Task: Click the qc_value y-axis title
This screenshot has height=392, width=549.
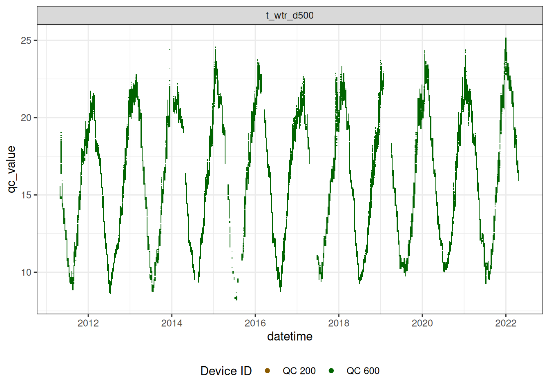Action: pos(11,169)
